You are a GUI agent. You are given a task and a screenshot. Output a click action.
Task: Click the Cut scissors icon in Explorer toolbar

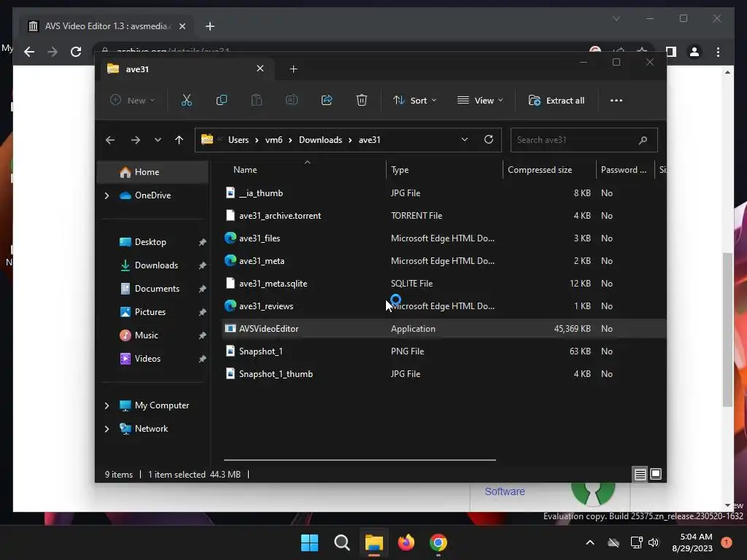click(x=186, y=100)
